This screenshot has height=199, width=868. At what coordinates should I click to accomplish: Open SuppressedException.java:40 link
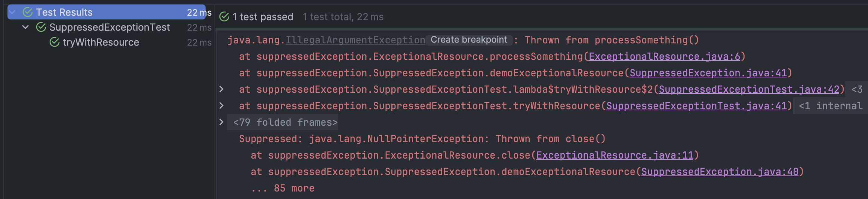[720, 172]
